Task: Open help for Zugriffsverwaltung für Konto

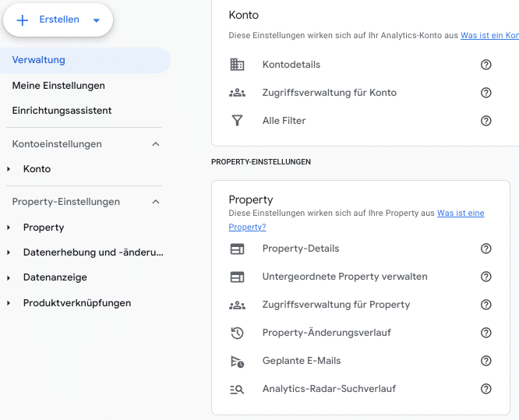Action: (486, 93)
